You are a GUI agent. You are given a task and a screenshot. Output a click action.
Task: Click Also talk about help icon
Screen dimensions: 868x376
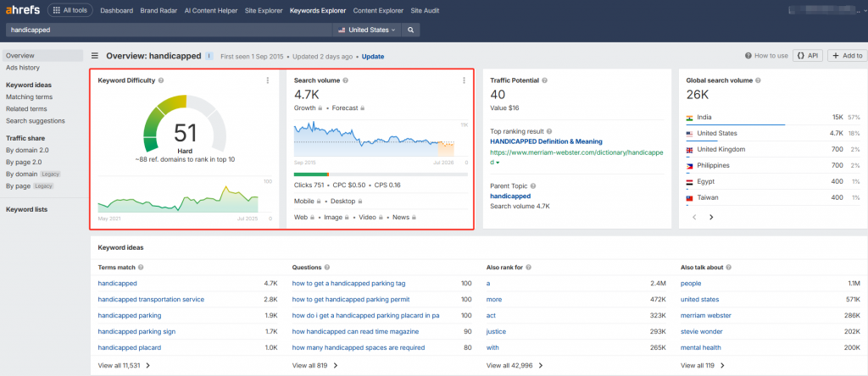729,268
